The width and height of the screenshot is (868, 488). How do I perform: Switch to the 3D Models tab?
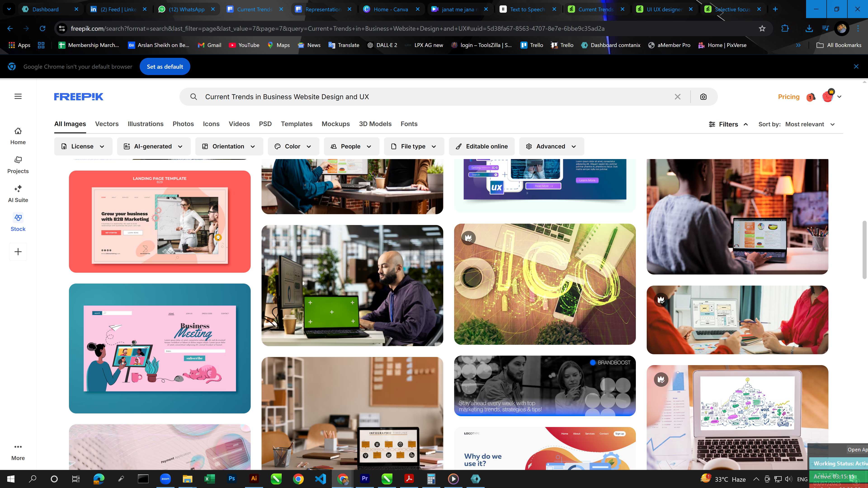point(375,124)
